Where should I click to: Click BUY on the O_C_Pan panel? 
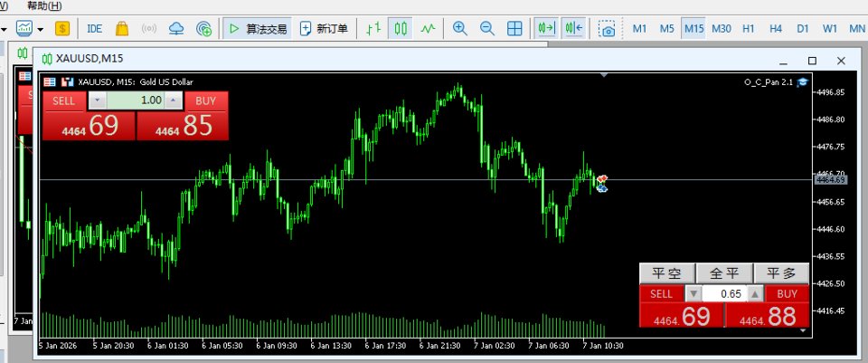(x=788, y=293)
